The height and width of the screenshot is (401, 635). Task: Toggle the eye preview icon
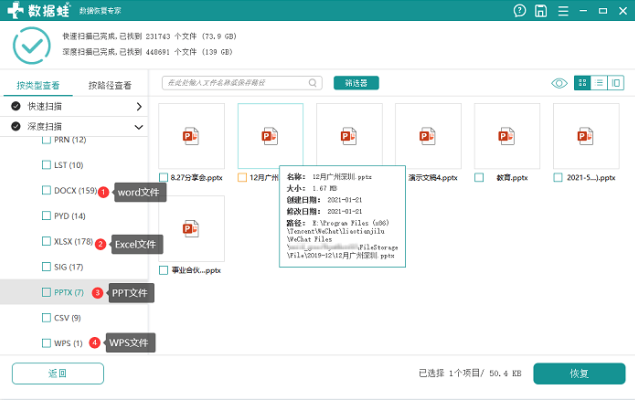[559, 83]
